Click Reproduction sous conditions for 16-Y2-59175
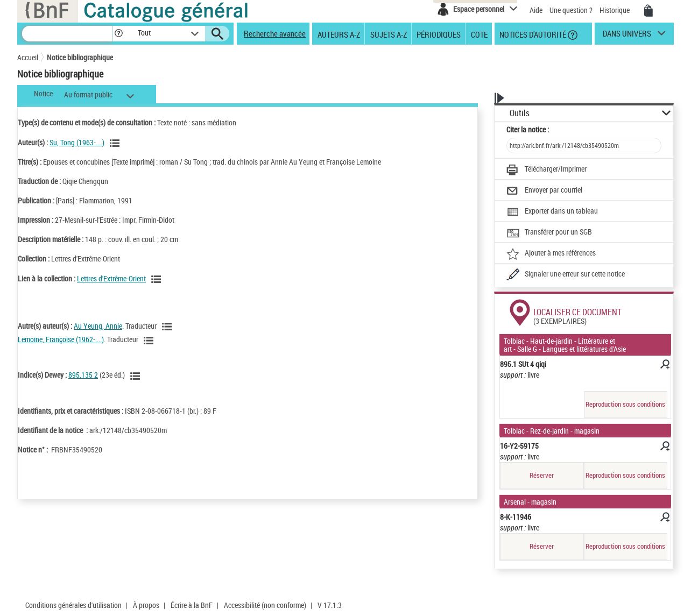 (625, 476)
